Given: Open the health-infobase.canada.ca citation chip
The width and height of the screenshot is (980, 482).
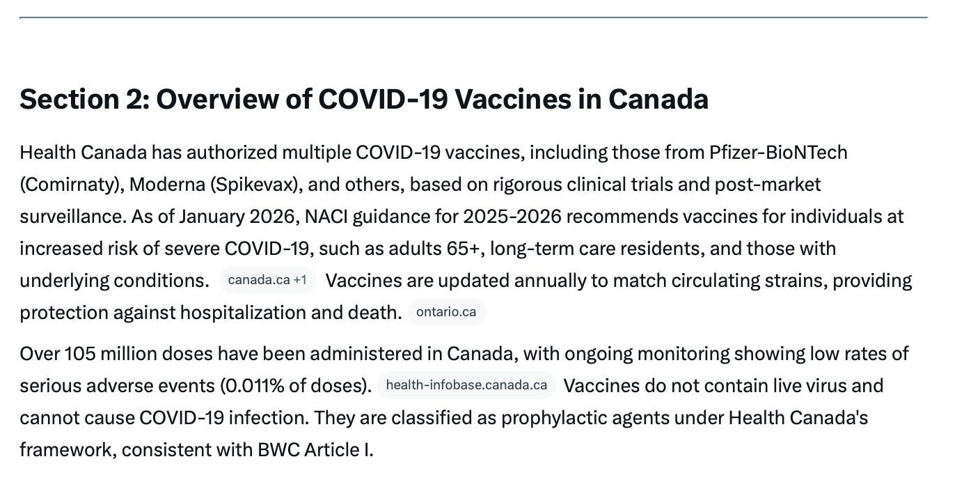Looking at the screenshot, I should tap(466, 385).
